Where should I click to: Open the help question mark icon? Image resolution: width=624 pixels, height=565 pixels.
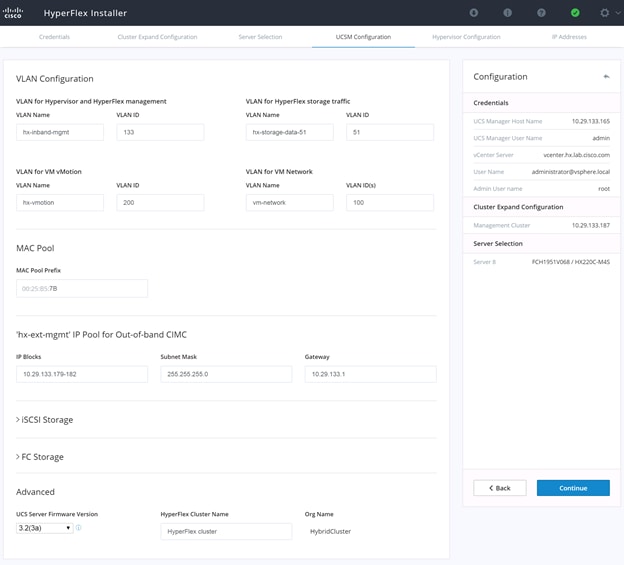tap(541, 13)
